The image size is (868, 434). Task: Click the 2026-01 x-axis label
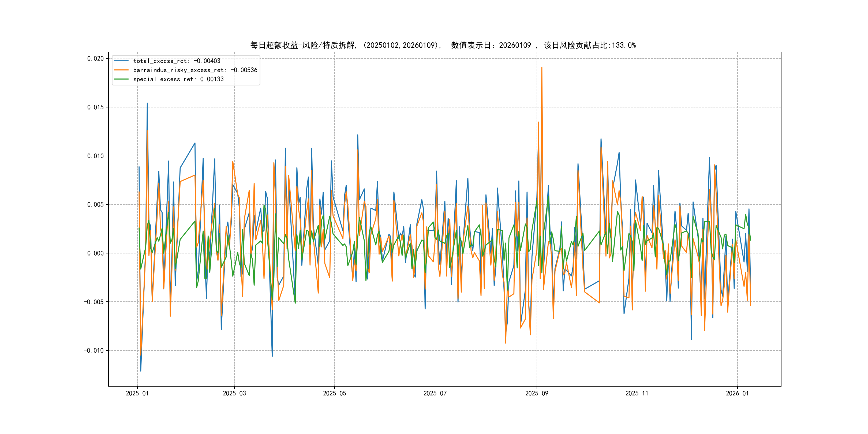737,394
